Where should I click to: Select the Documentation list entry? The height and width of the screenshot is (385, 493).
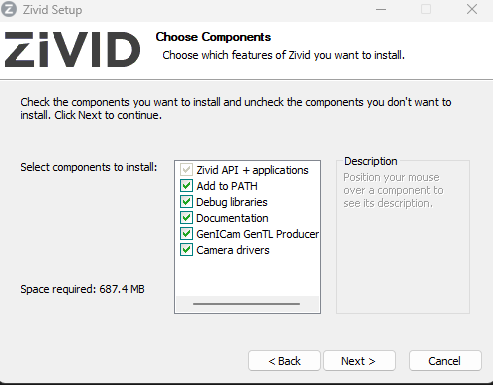[232, 218]
